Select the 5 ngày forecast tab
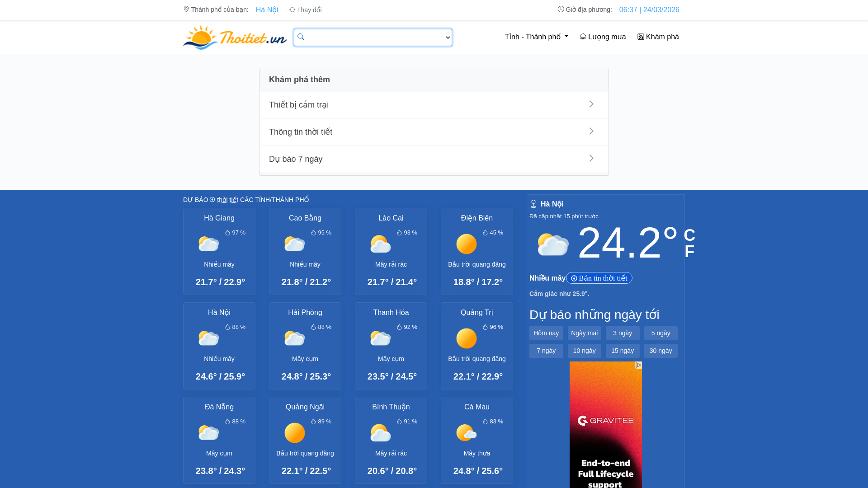Image resolution: width=868 pixels, height=488 pixels. 660,333
